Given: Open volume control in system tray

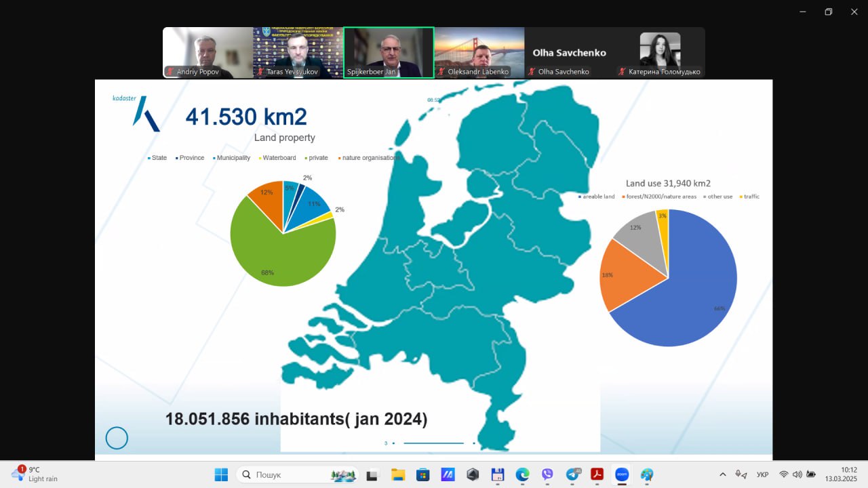Looking at the screenshot, I should [797, 474].
